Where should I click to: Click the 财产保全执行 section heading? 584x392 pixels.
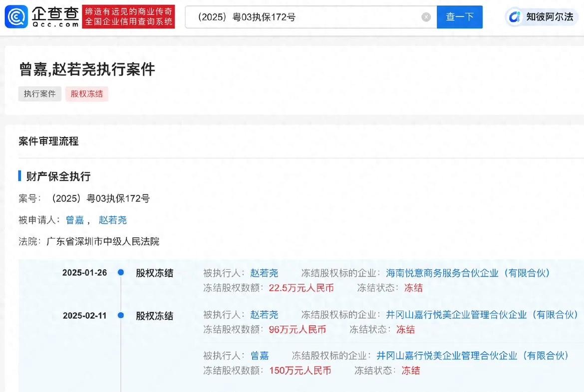[x=57, y=176]
